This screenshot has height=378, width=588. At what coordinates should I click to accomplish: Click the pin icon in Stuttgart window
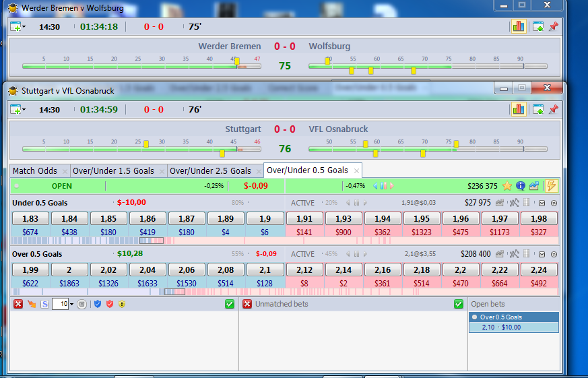[553, 110]
